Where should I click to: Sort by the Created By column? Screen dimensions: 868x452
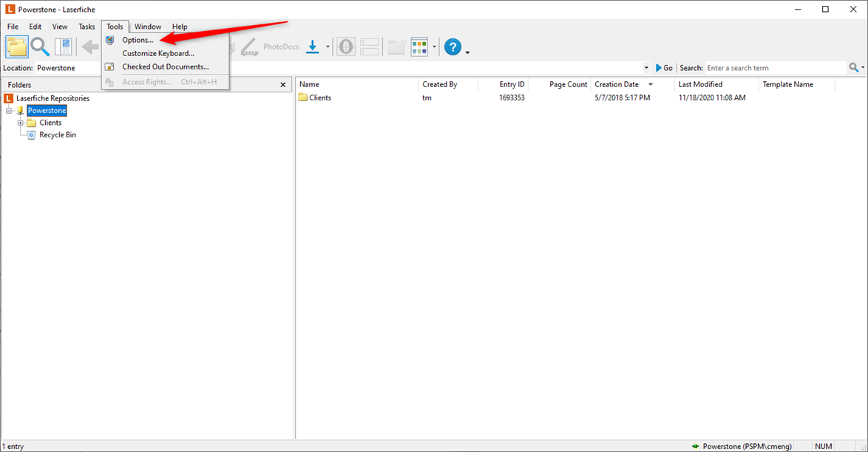pyautogui.click(x=448, y=84)
